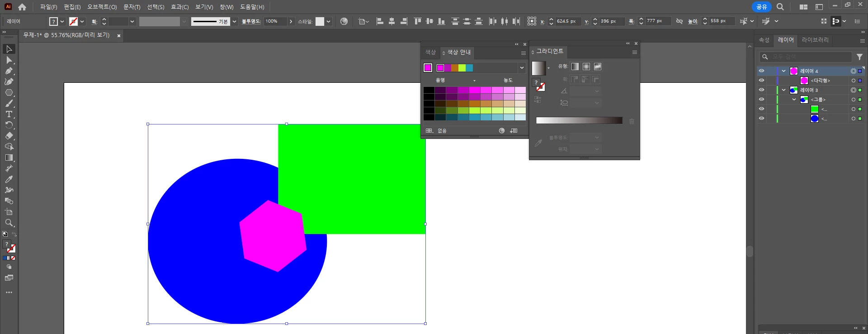
Task: Choose the freeform gradient type
Action: [x=598, y=67]
